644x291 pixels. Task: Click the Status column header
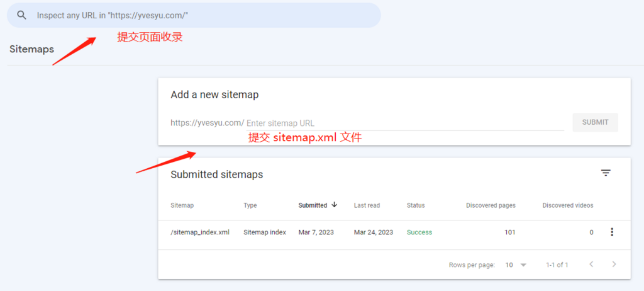tap(416, 205)
